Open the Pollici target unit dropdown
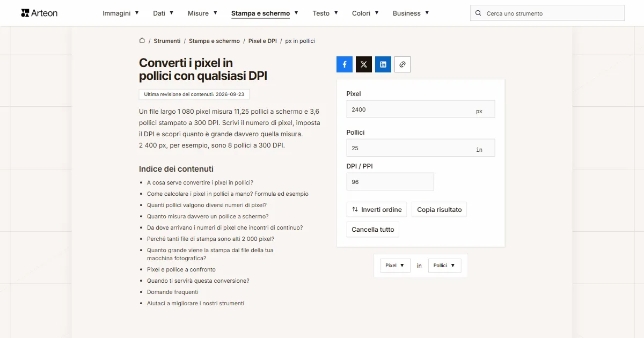This screenshot has height=338, width=644. tap(444, 266)
